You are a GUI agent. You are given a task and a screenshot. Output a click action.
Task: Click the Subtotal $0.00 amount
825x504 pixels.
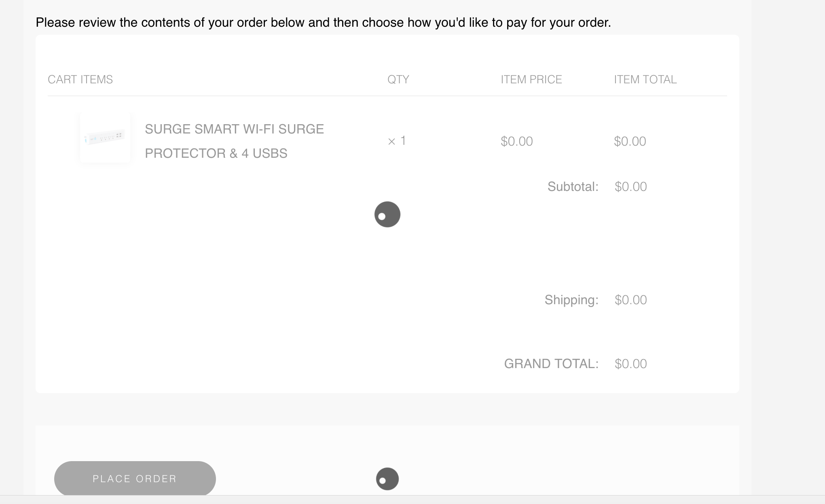(630, 186)
